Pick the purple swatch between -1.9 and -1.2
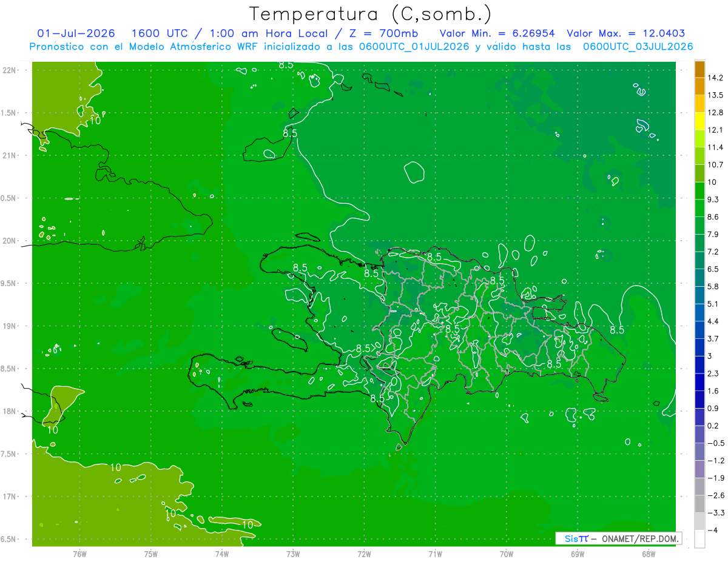 click(699, 469)
